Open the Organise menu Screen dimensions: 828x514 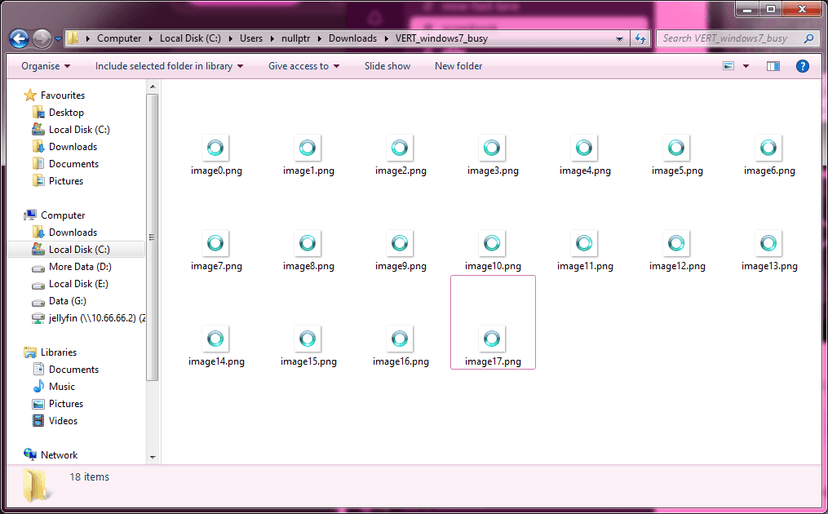46,66
